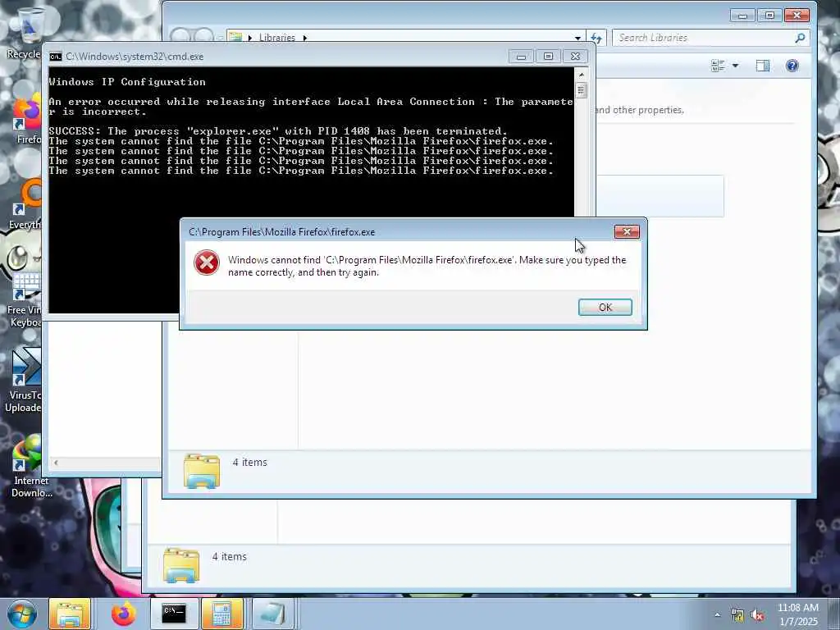Toggle the preview pane in Libraries
Viewport: 840px width, 630px height.
[x=763, y=66]
